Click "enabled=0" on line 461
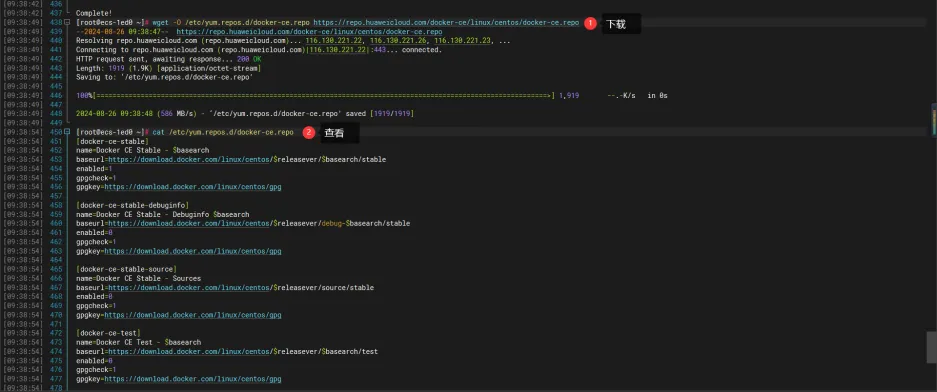This screenshot has height=392, width=937. [94, 232]
